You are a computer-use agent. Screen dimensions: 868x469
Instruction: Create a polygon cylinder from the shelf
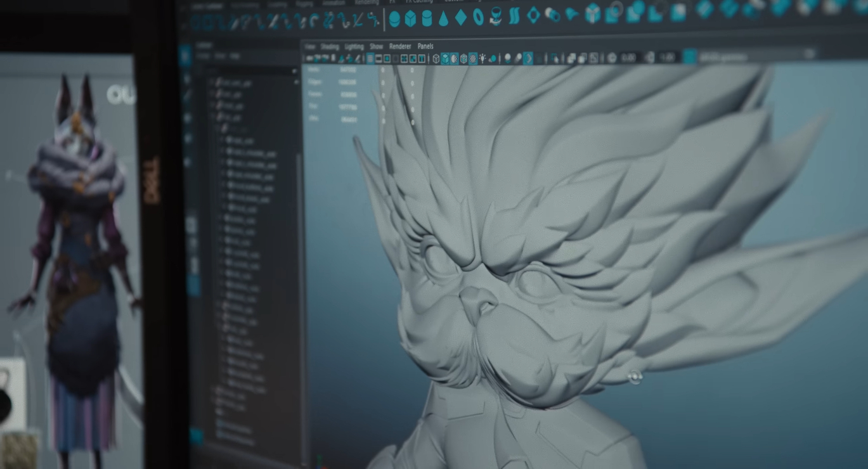coord(427,19)
